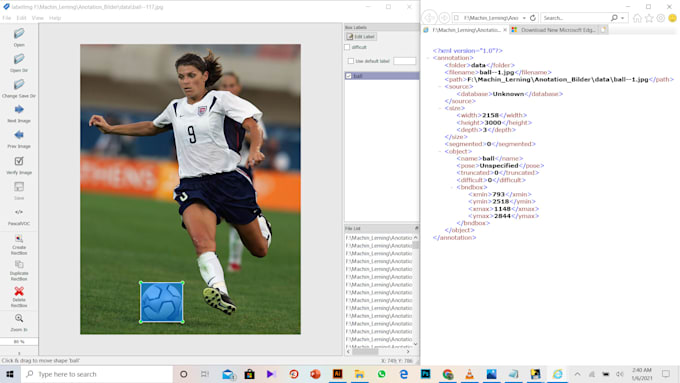This screenshot has width=680, height=383.
Task: Show hidden system tray icons
Action: pyautogui.click(x=577, y=374)
